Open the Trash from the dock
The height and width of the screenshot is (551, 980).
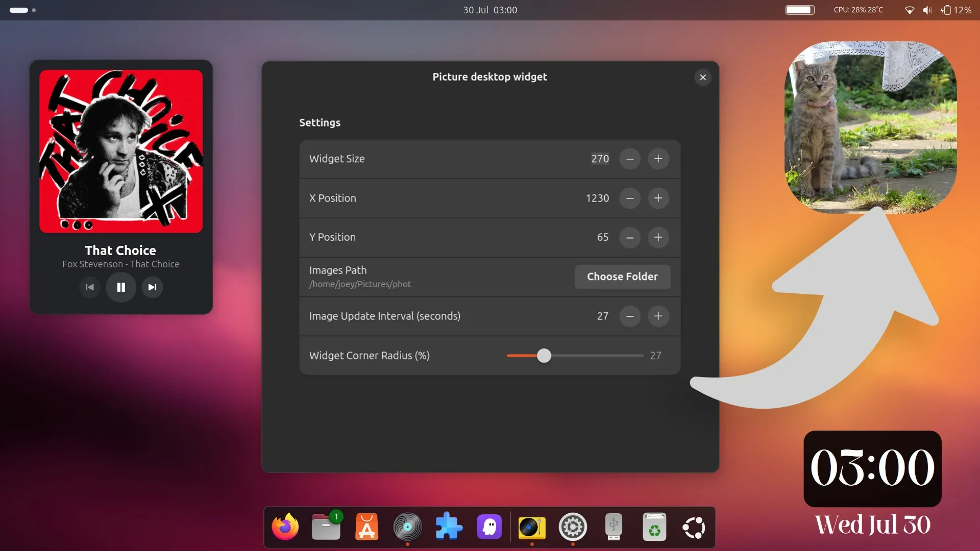[654, 527]
